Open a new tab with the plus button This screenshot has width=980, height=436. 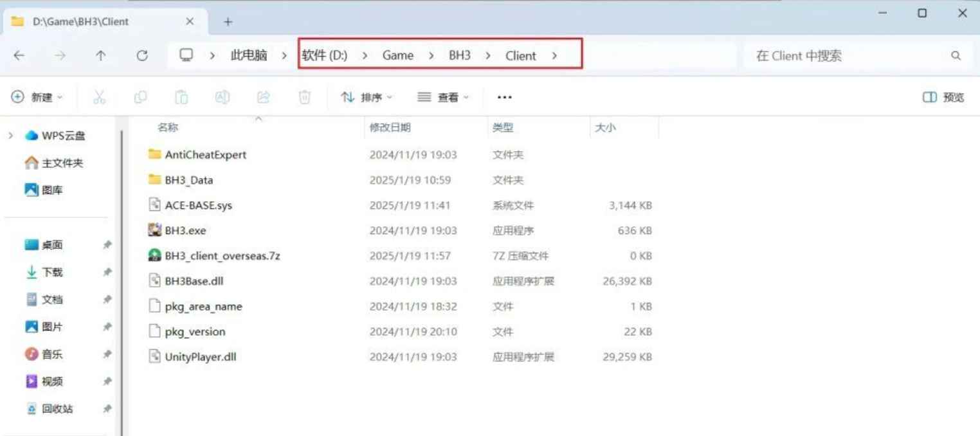[x=228, y=21]
